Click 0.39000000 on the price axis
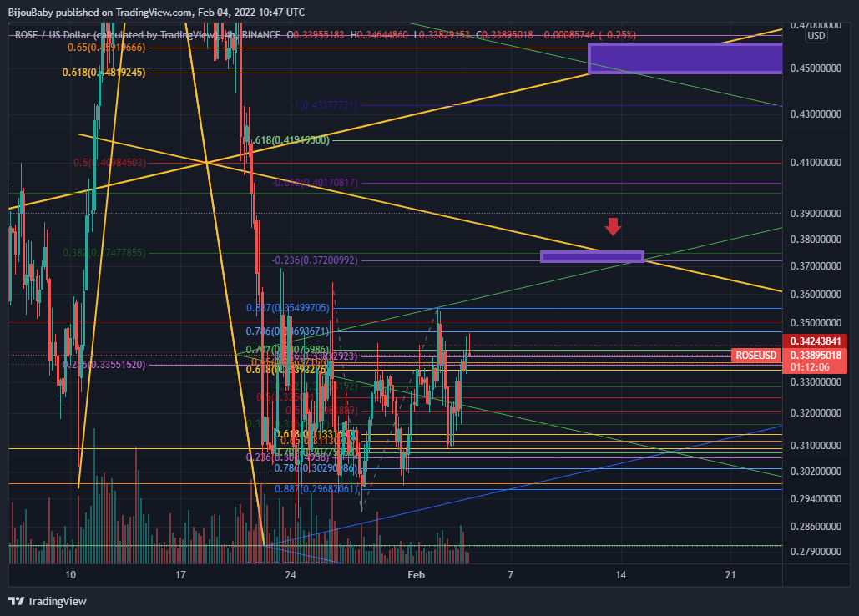 (x=816, y=214)
